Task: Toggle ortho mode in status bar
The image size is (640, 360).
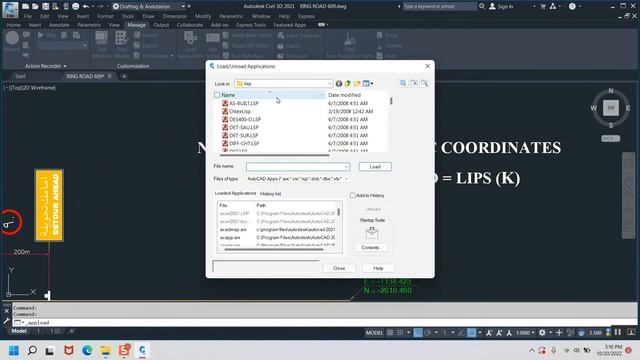Action: point(418,333)
